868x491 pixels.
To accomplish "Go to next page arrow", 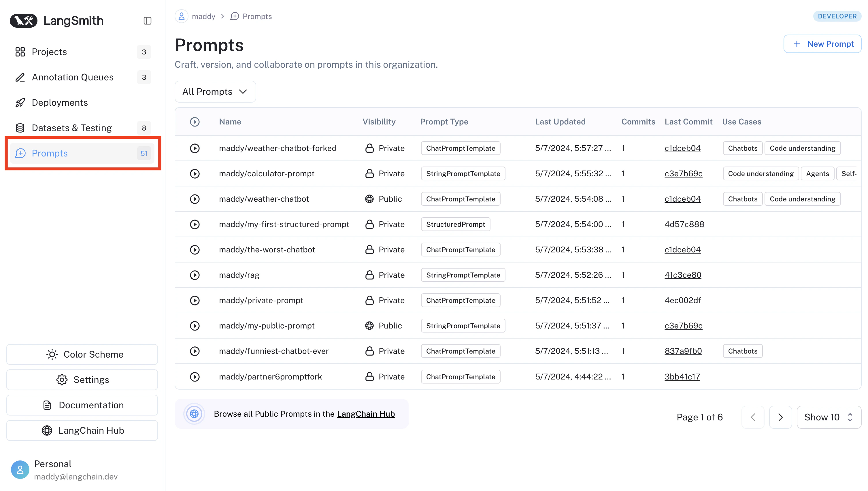I will click(780, 417).
